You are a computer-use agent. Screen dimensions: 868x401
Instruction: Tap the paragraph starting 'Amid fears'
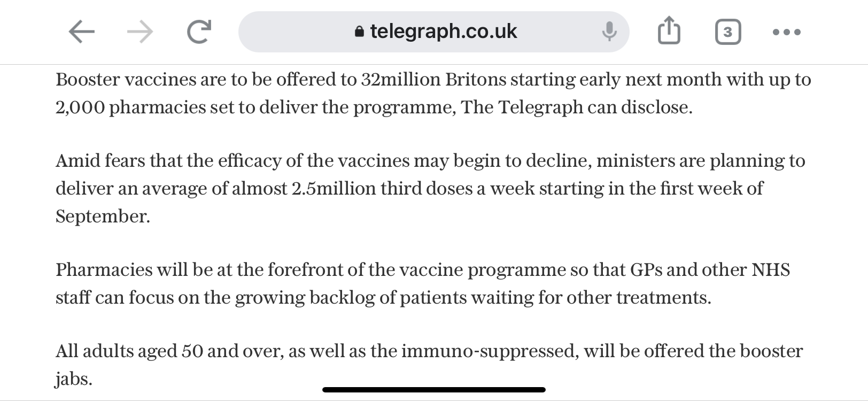(x=430, y=188)
